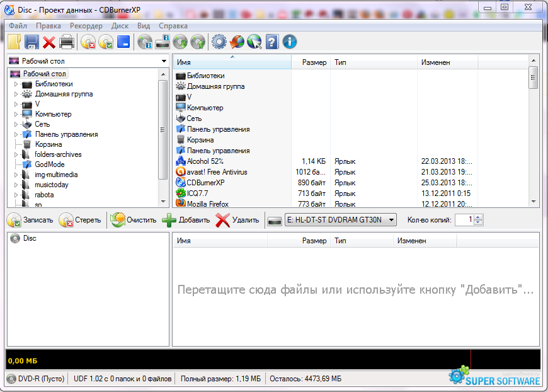Click the blue square toolbar icon

click(x=123, y=42)
